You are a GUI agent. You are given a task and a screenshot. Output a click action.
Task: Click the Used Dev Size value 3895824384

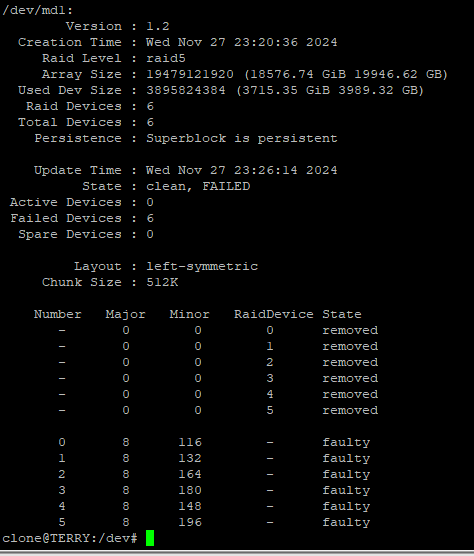(x=186, y=90)
